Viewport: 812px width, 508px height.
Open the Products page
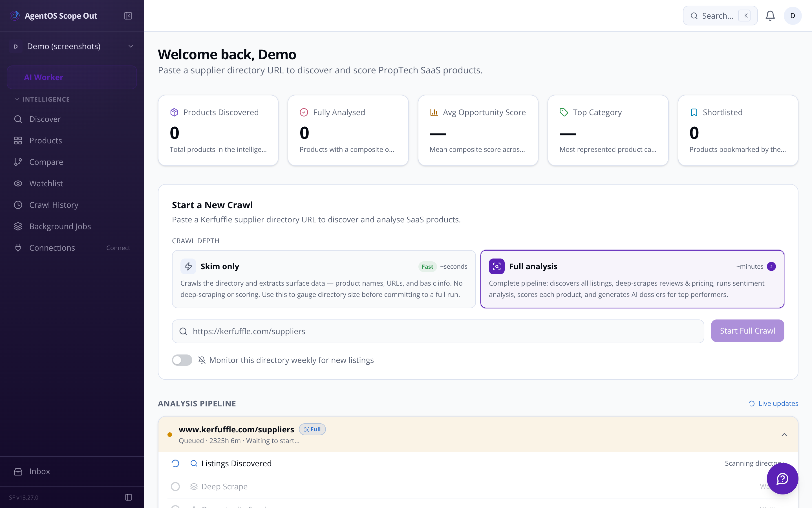pyautogui.click(x=72, y=141)
